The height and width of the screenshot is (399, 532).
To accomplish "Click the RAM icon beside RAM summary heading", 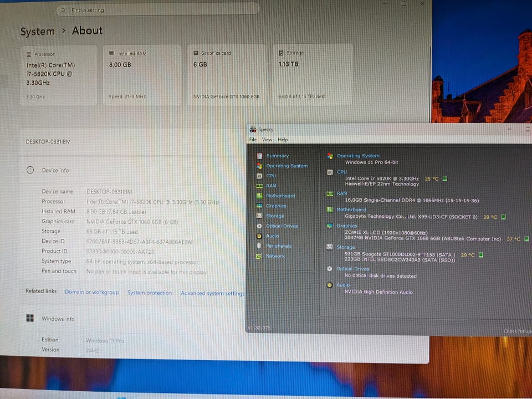I will (x=330, y=193).
